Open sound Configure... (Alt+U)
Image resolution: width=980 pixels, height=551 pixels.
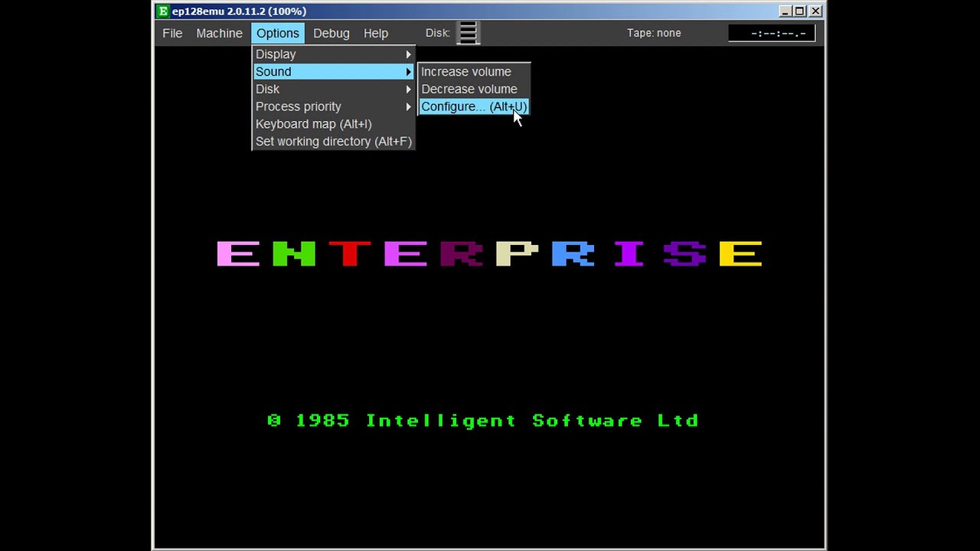pos(474,106)
